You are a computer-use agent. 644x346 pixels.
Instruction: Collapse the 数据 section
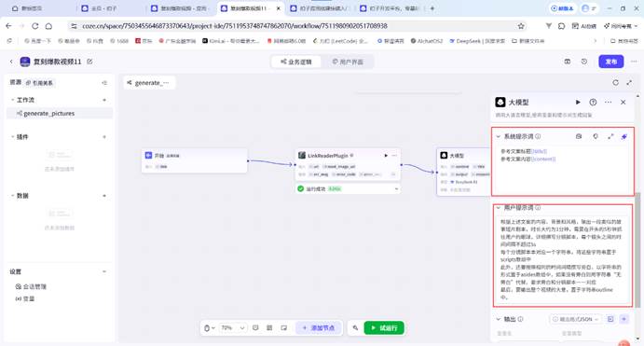12,196
